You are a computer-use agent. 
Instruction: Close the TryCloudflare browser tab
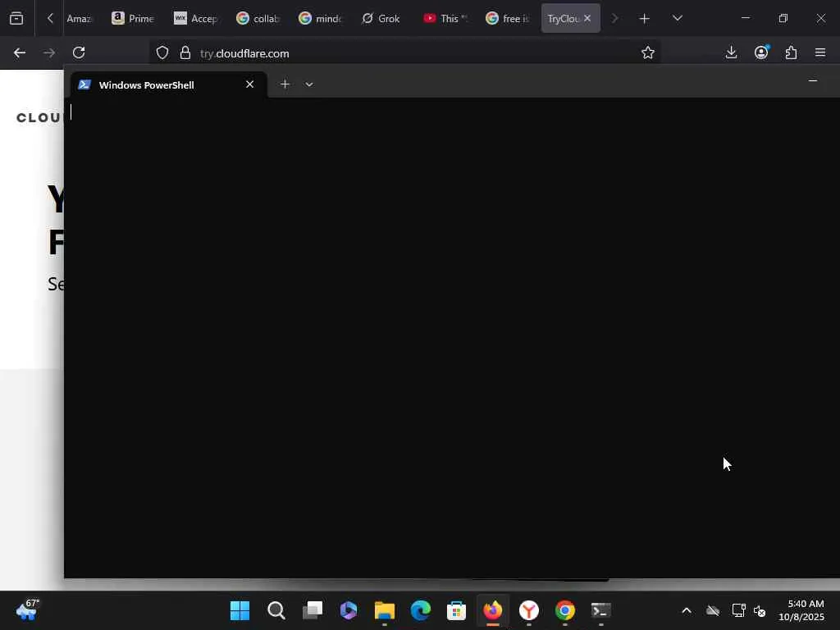(x=587, y=18)
